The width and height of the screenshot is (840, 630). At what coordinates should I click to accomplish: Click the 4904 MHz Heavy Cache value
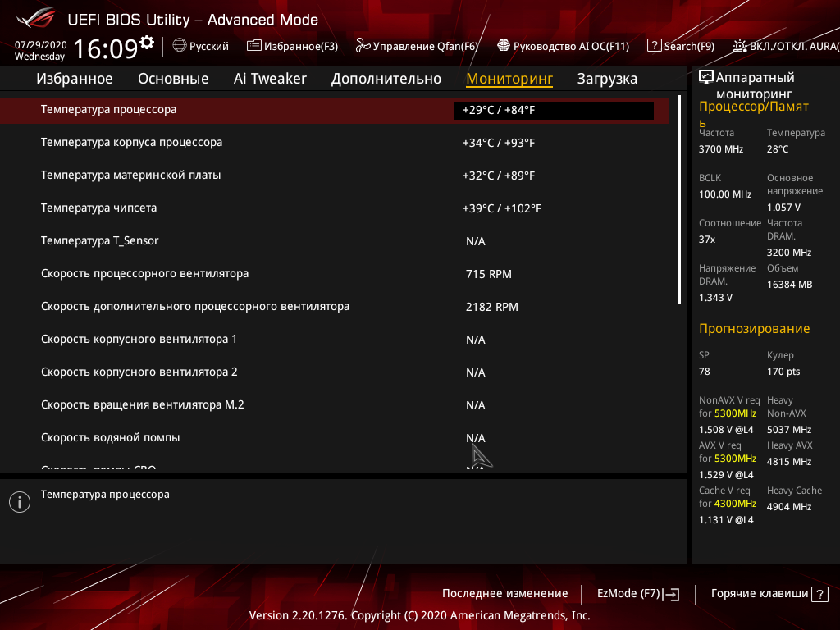coord(789,507)
